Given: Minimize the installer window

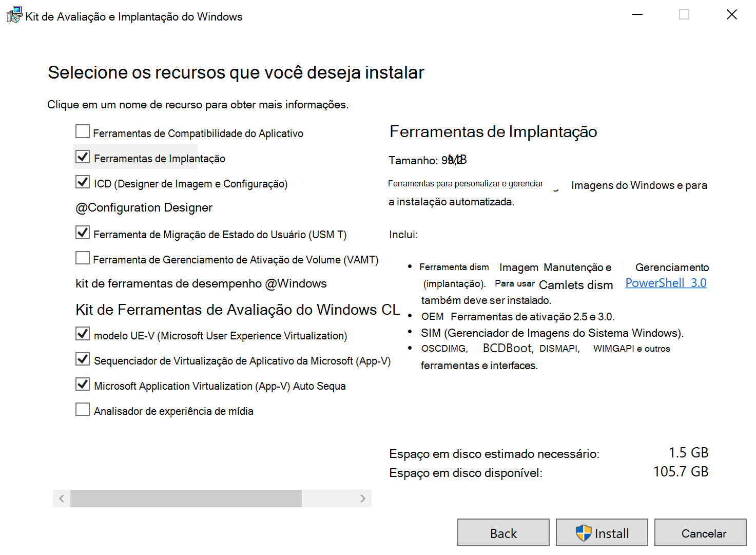Looking at the screenshot, I should (636, 14).
